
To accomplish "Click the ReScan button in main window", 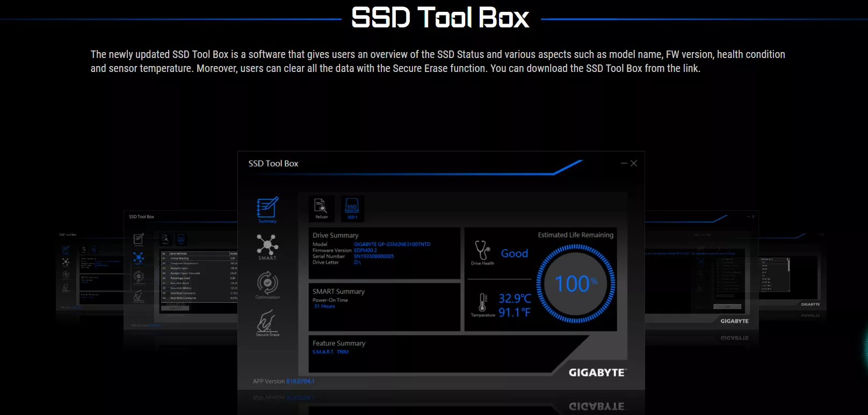I will tap(321, 208).
